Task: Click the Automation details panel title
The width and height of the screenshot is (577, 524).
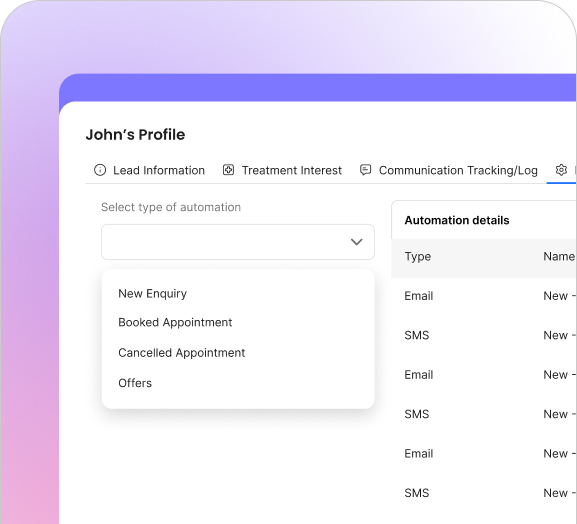Action: (x=457, y=220)
